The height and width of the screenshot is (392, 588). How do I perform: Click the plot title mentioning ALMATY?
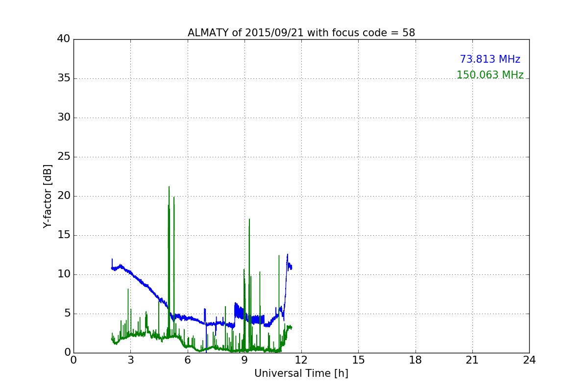[301, 33]
